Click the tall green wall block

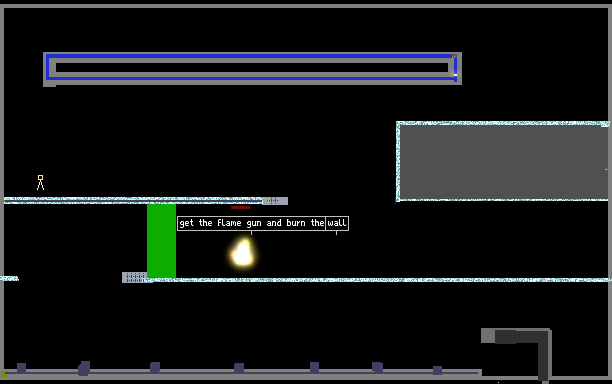pos(161,240)
